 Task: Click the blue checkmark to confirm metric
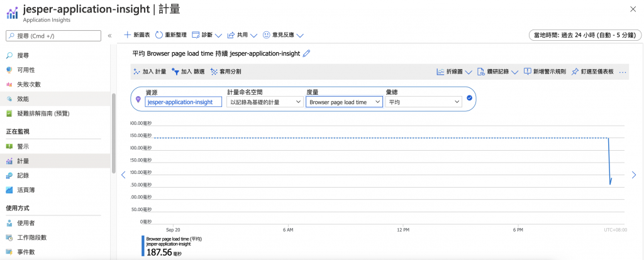click(469, 98)
